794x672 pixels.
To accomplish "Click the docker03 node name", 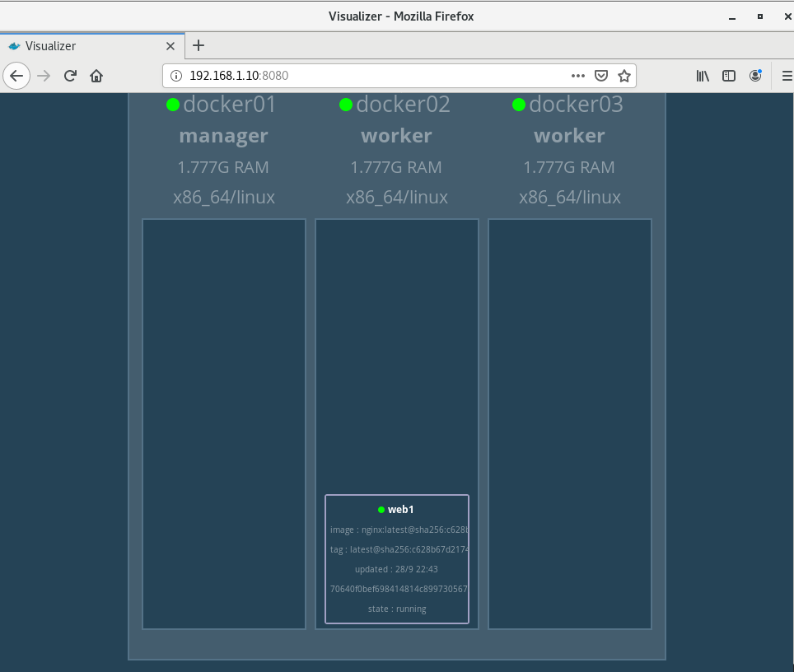I will click(577, 105).
